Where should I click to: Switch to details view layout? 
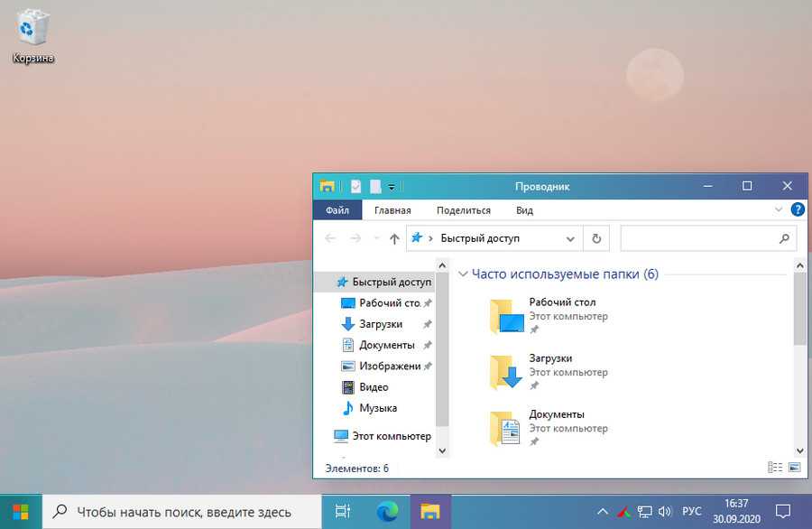pyautogui.click(x=774, y=468)
